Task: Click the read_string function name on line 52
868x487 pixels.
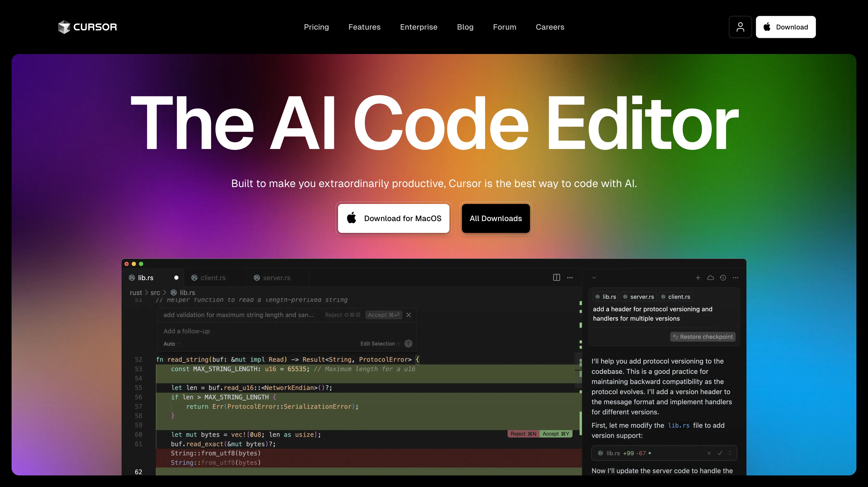Action: point(188,360)
